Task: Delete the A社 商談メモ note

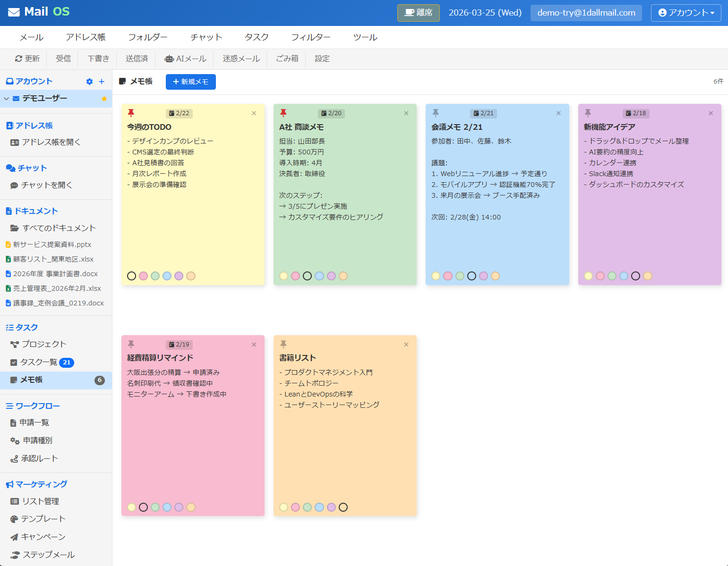Action: pos(406,113)
